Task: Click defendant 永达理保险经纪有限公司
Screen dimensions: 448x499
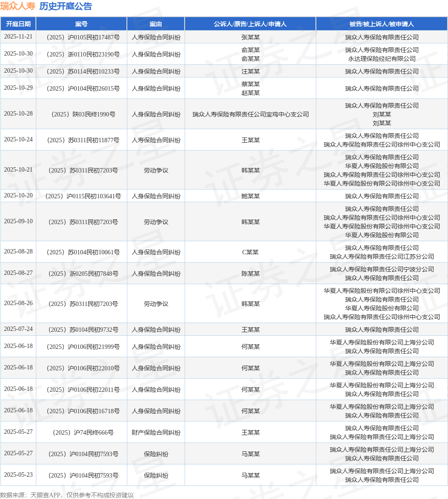Action: tap(382, 59)
